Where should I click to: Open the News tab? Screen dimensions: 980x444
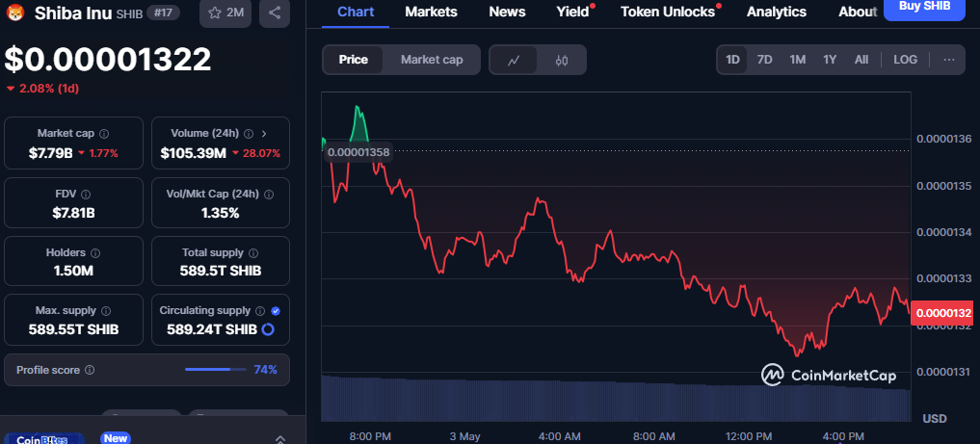pyautogui.click(x=507, y=12)
